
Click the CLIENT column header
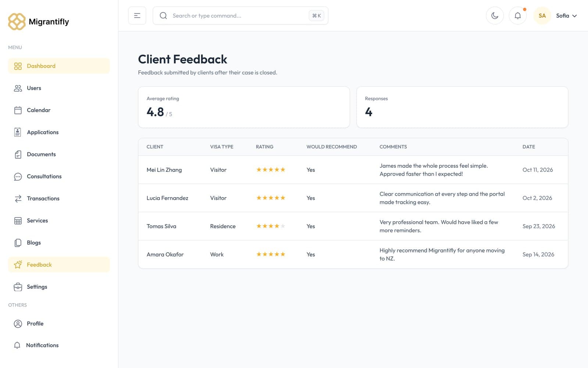pos(155,147)
